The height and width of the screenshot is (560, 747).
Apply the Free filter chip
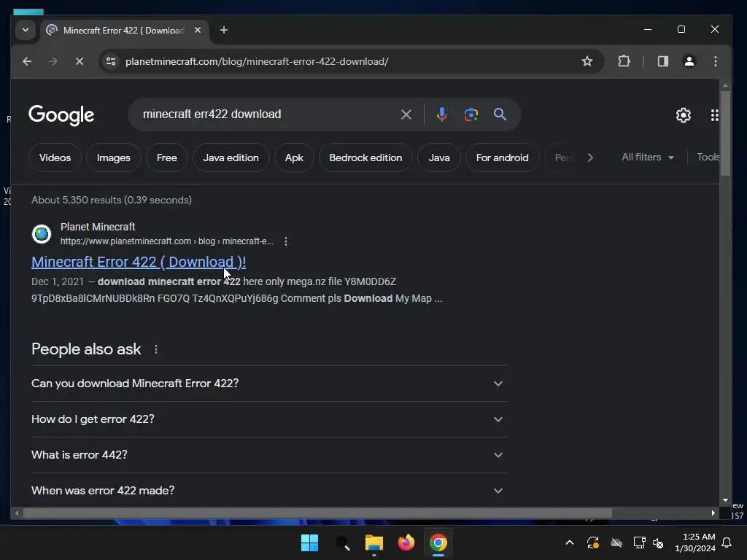pyautogui.click(x=167, y=157)
